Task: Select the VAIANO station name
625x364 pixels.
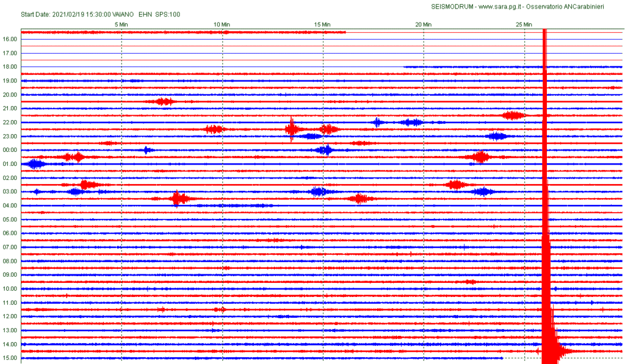Action: coord(125,13)
